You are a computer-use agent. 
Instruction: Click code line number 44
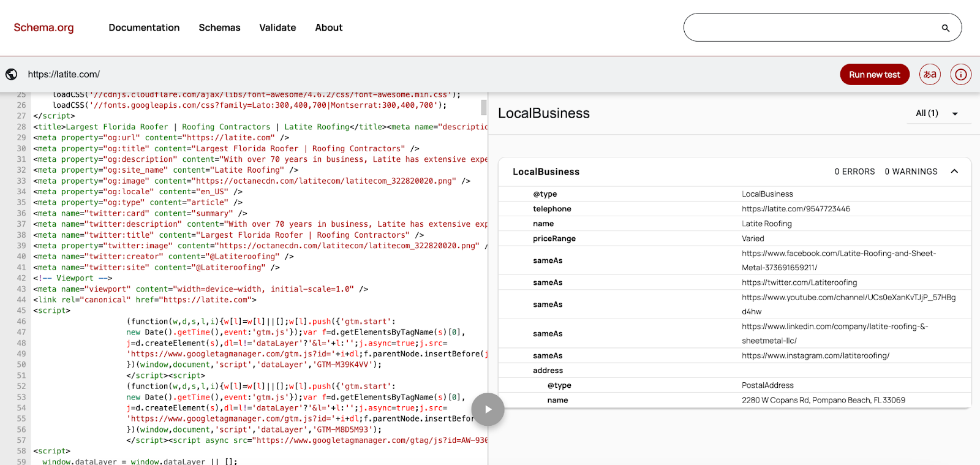tap(21, 300)
